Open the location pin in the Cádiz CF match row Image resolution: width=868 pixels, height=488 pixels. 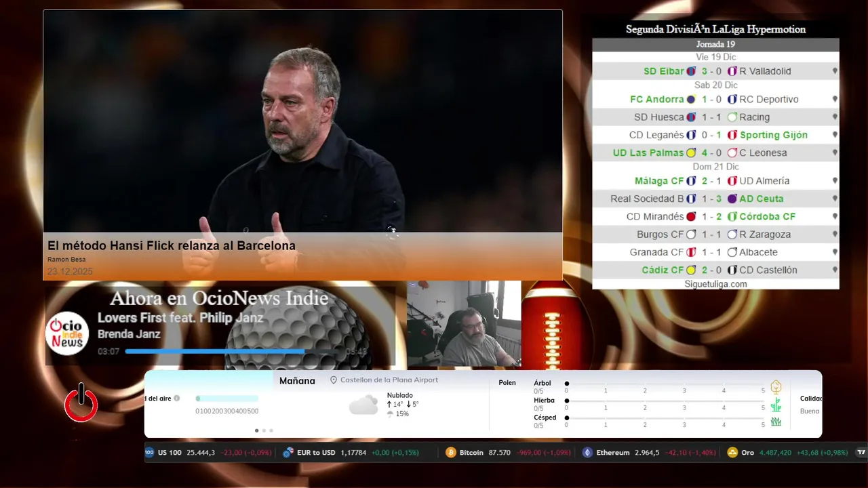point(835,270)
